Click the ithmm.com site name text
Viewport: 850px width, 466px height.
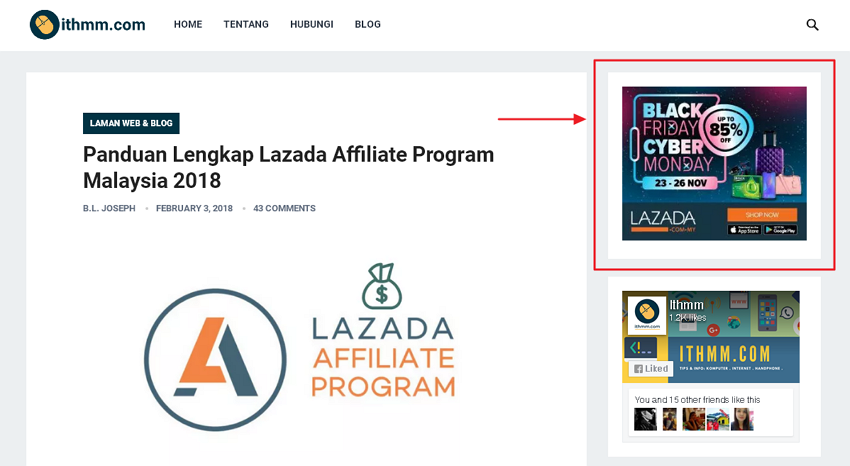tap(103, 24)
